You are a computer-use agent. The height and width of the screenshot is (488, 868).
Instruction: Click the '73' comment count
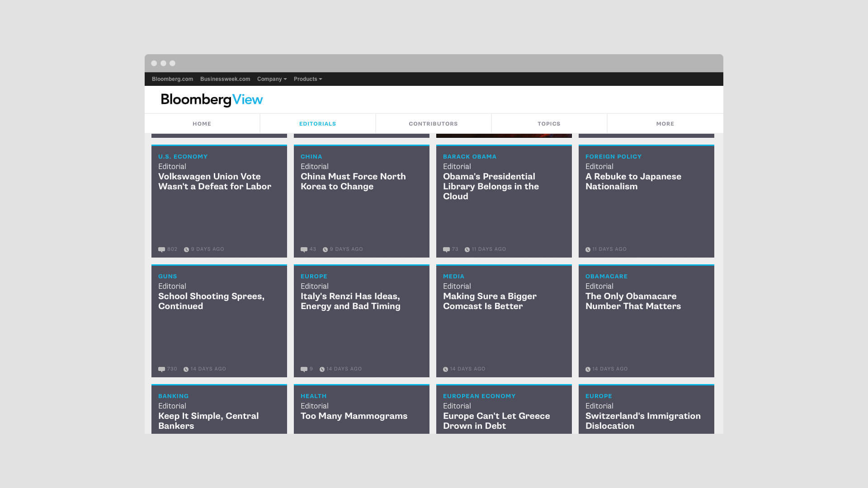coord(455,249)
